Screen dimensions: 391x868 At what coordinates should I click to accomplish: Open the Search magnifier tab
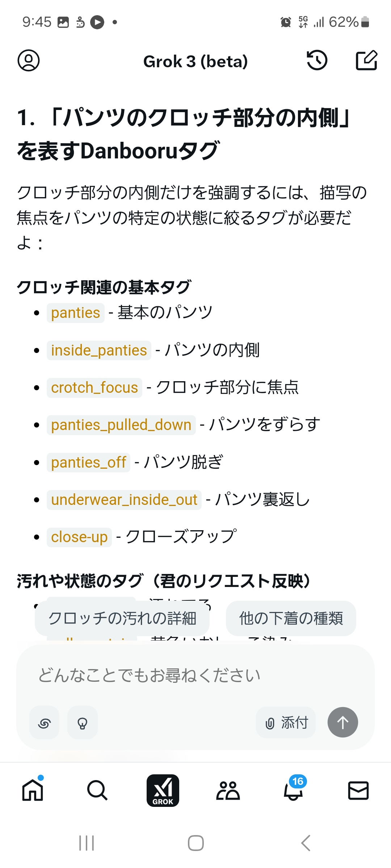[97, 790]
